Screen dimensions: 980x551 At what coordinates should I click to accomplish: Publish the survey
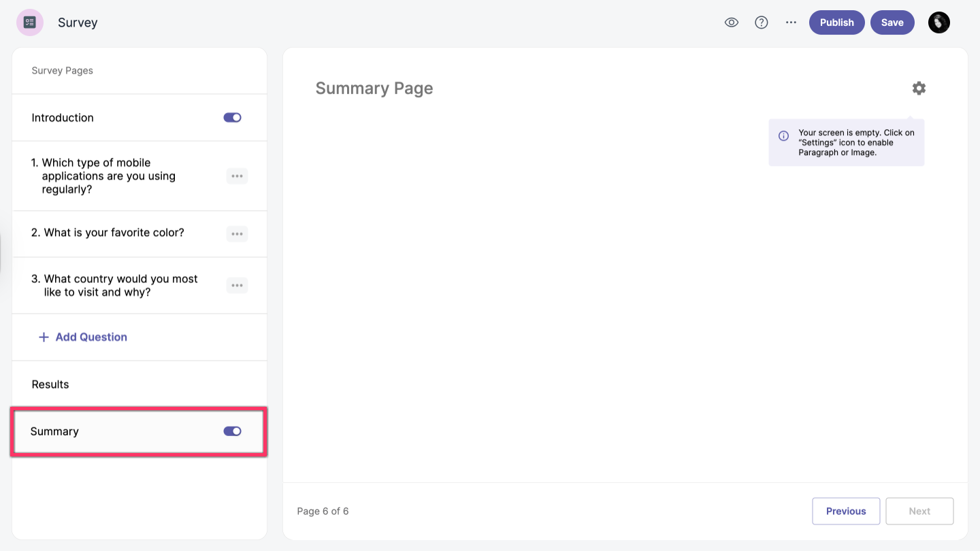(836, 22)
